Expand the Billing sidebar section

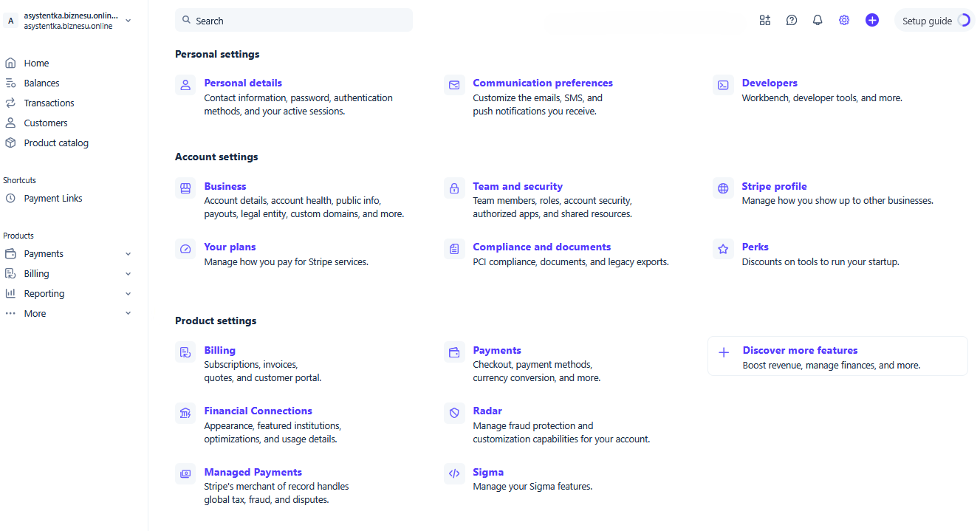point(128,274)
